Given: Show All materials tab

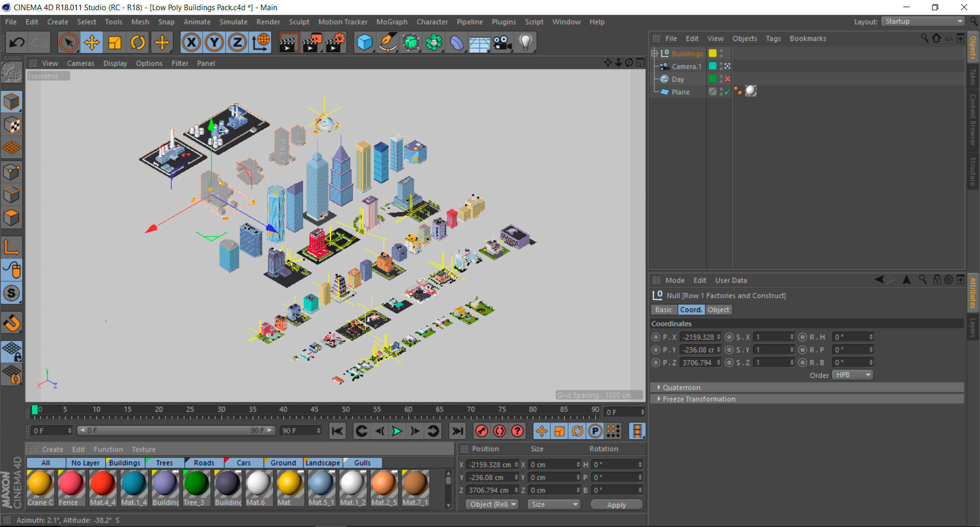Looking at the screenshot, I should [x=46, y=463].
